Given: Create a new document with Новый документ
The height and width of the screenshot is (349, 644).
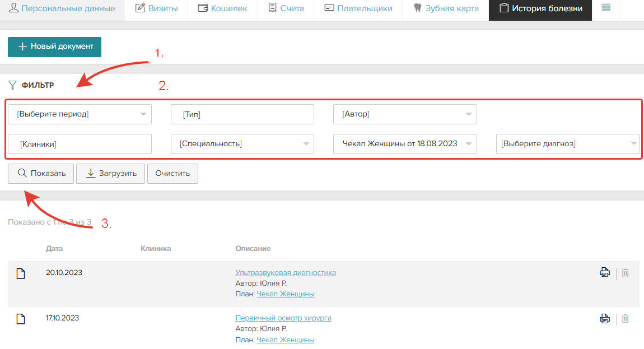Looking at the screenshot, I should click(55, 47).
